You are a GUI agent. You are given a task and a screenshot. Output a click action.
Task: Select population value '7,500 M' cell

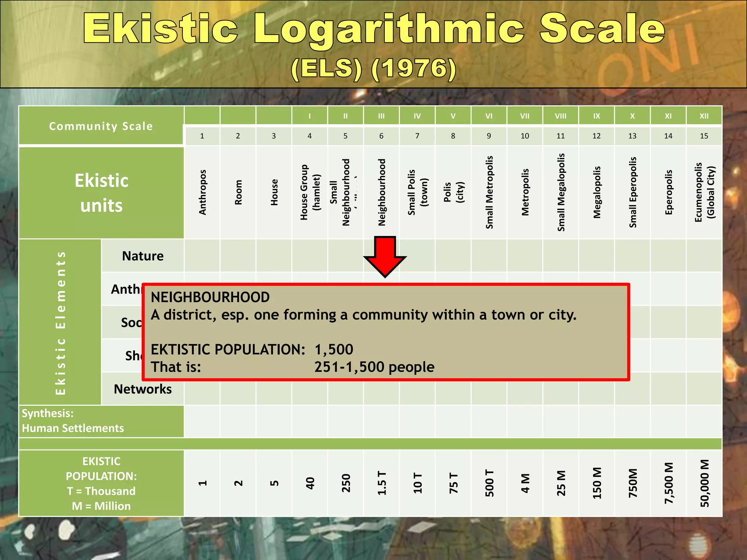pos(669,483)
